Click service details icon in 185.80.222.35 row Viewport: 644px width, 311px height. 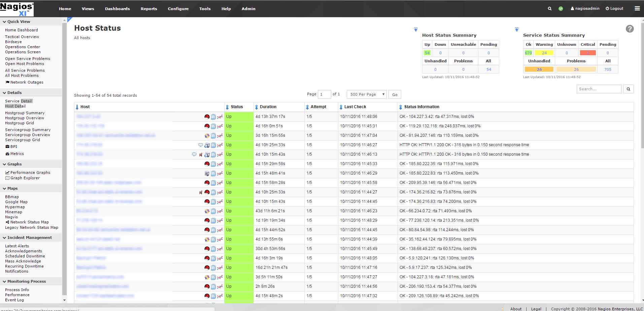pos(213,164)
